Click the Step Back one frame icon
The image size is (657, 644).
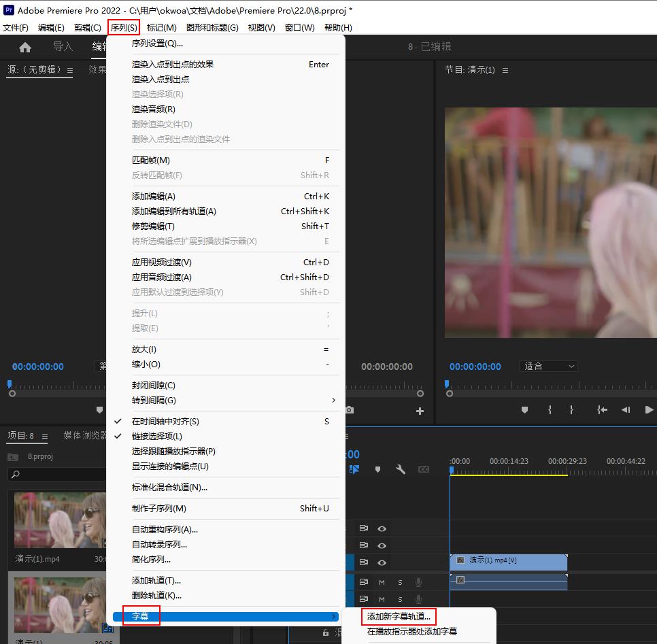coord(626,410)
